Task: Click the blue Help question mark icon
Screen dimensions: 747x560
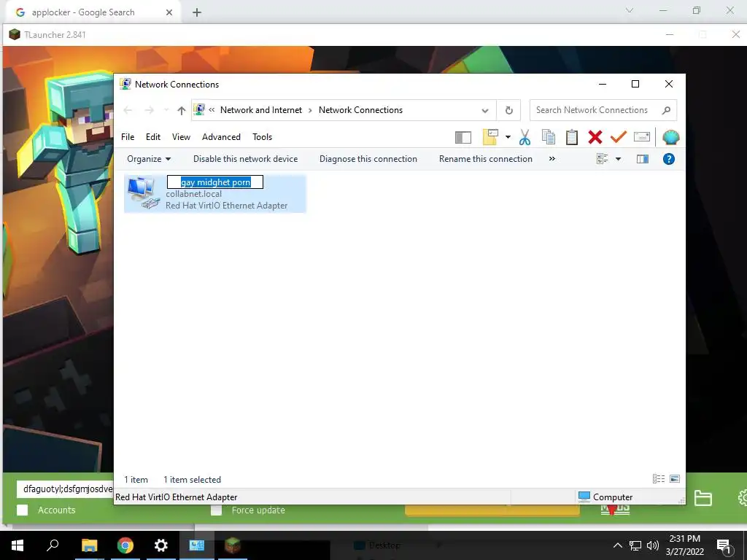Action: click(x=669, y=159)
